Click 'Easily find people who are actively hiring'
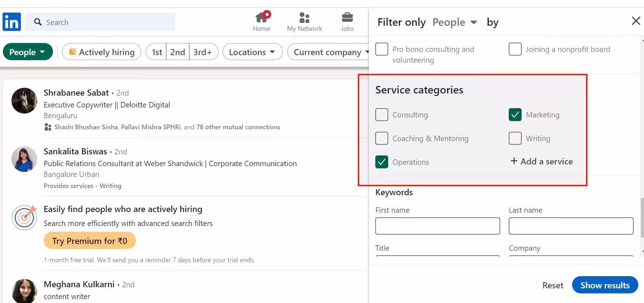Viewport: 644px width, 303px height. pyautogui.click(x=123, y=209)
